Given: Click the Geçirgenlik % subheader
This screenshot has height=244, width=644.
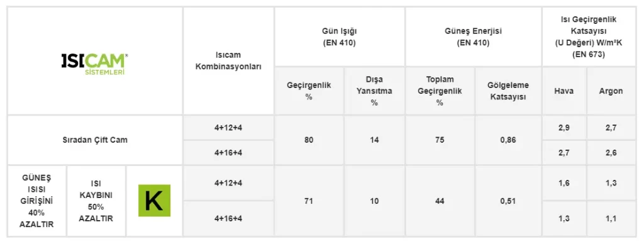Looking at the screenshot, I should tap(309, 91).
